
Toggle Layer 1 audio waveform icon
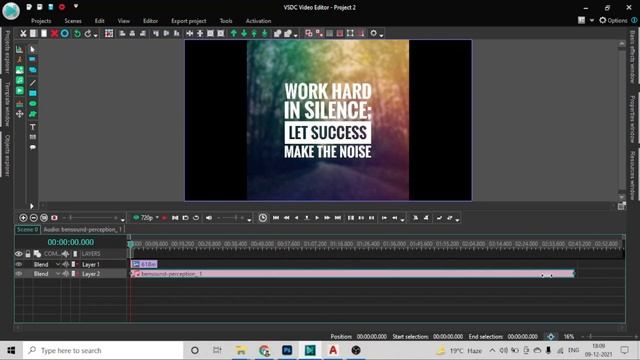(x=65, y=264)
